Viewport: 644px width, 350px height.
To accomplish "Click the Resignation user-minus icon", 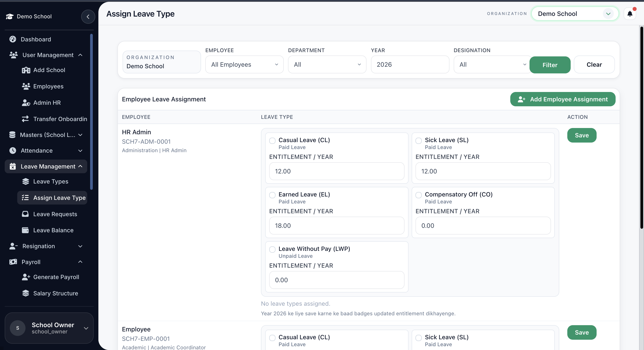I will [x=13, y=246].
